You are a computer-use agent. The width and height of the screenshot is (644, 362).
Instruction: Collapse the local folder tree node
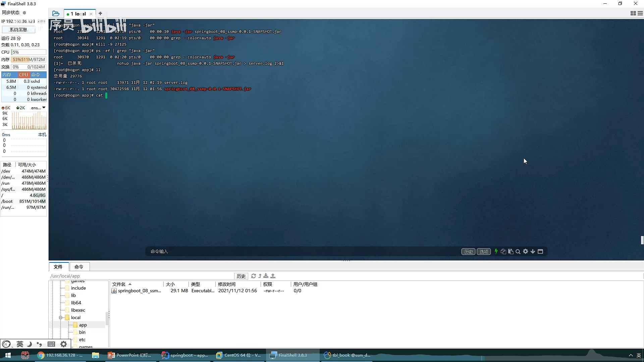click(x=61, y=317)
